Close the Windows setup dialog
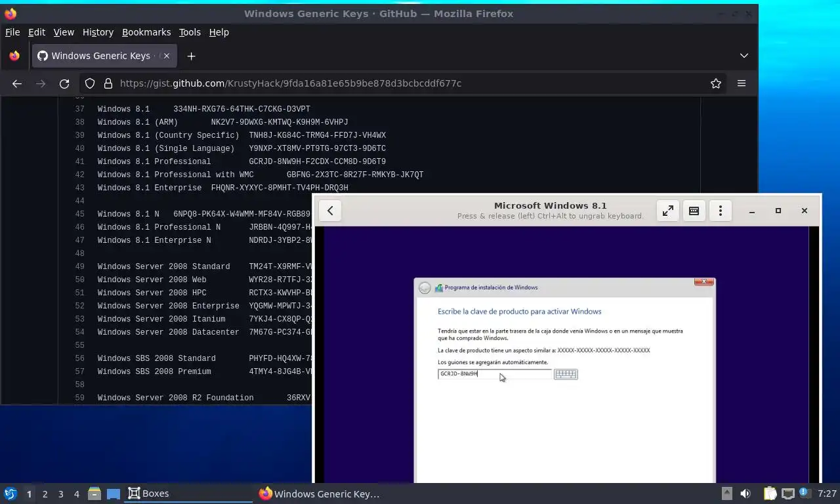The image size is (840, 504). 703,282
